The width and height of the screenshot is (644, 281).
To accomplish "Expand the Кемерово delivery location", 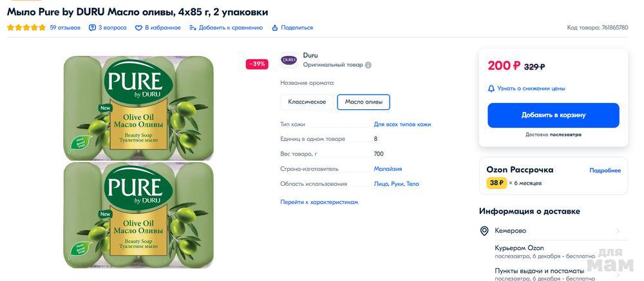I will [x=618, y=231].
